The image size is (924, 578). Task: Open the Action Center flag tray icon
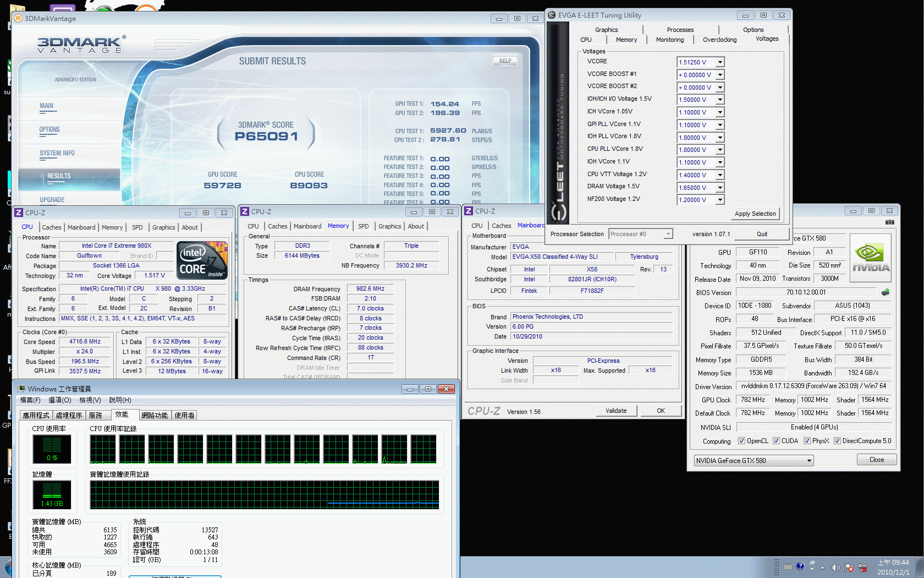pyautogui.click(x=849, y=568)
